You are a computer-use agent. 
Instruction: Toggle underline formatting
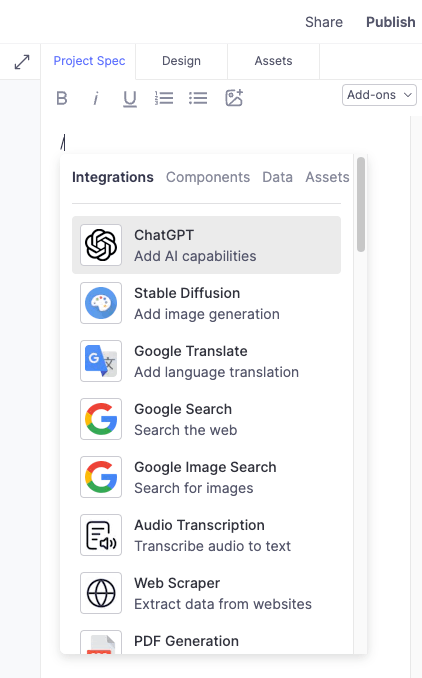pos(130,99)
